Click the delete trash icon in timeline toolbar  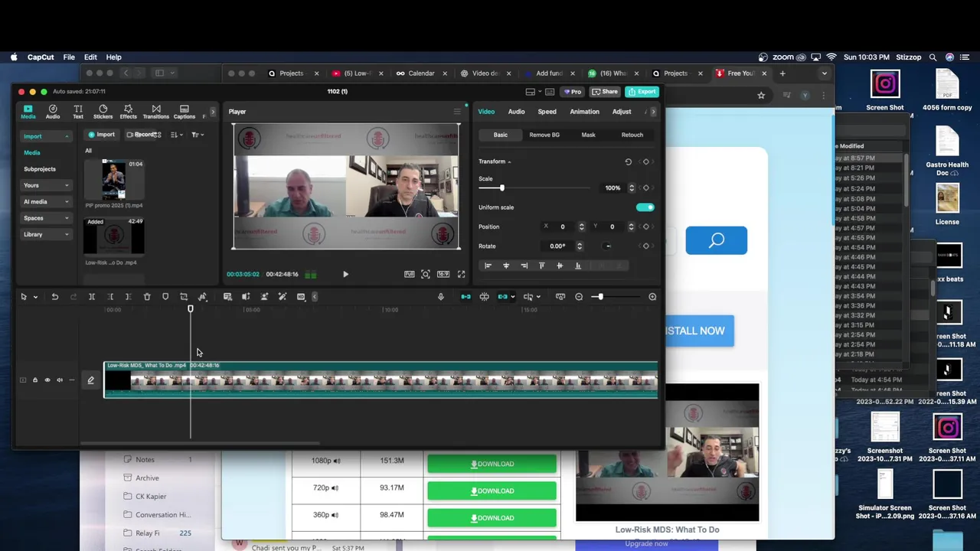click(147, 297)
